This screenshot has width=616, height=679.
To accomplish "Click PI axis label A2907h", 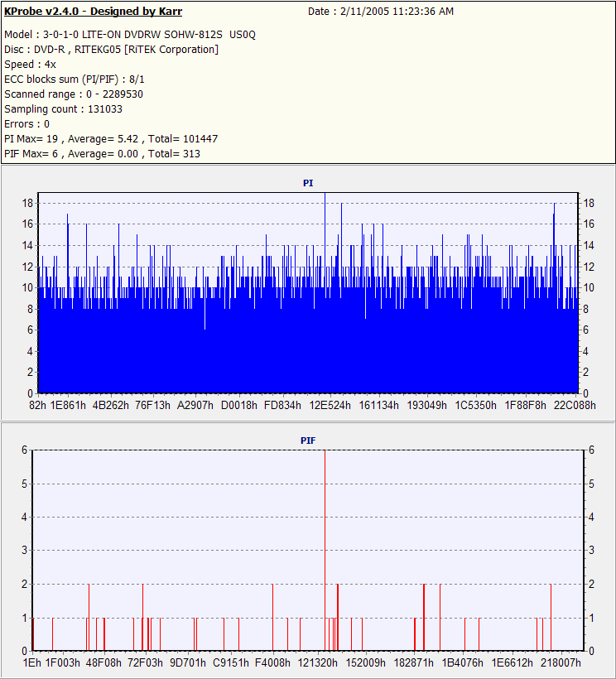I will [195, 406].
